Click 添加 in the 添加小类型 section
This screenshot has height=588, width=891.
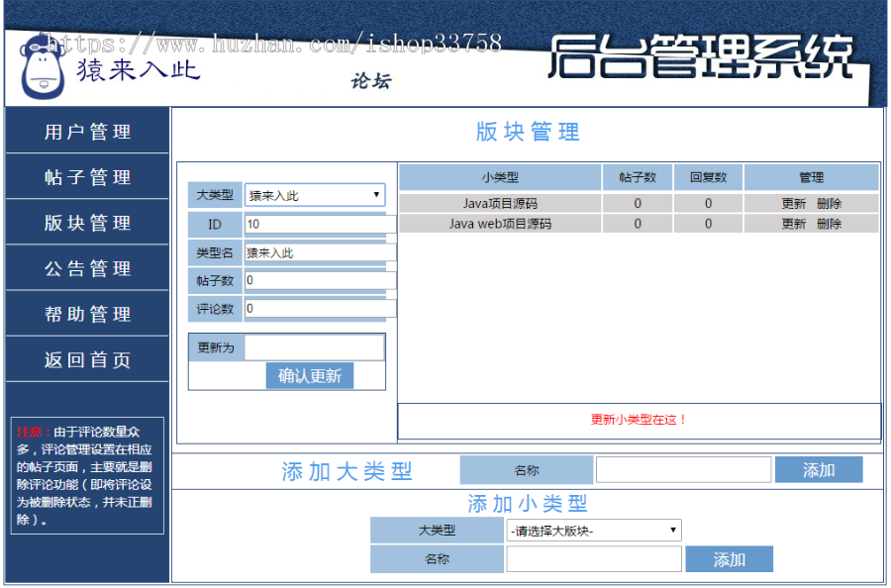click(x=729, y=558)
